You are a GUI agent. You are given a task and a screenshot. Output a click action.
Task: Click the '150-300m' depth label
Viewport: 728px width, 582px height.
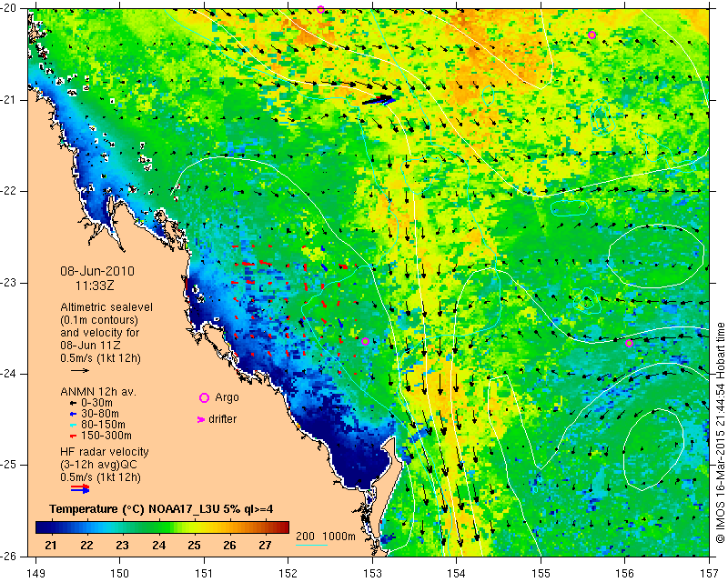tap(106, 436)
